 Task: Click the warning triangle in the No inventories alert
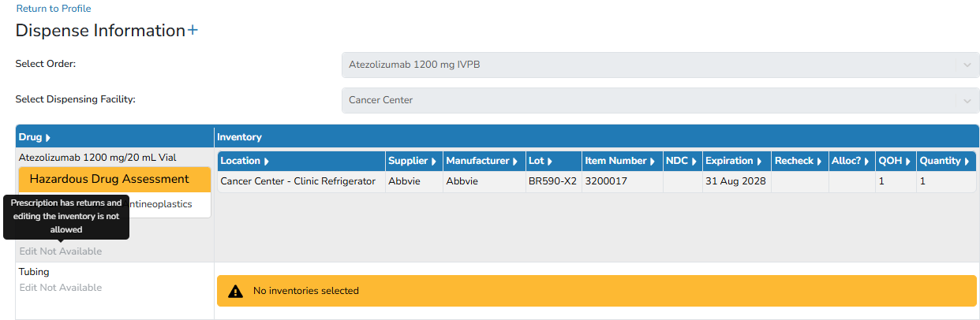tap(235, 291)
